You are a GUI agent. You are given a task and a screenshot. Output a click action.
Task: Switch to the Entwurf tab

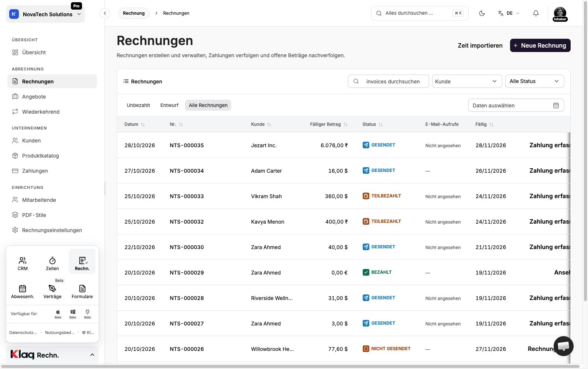coord(169,105)
